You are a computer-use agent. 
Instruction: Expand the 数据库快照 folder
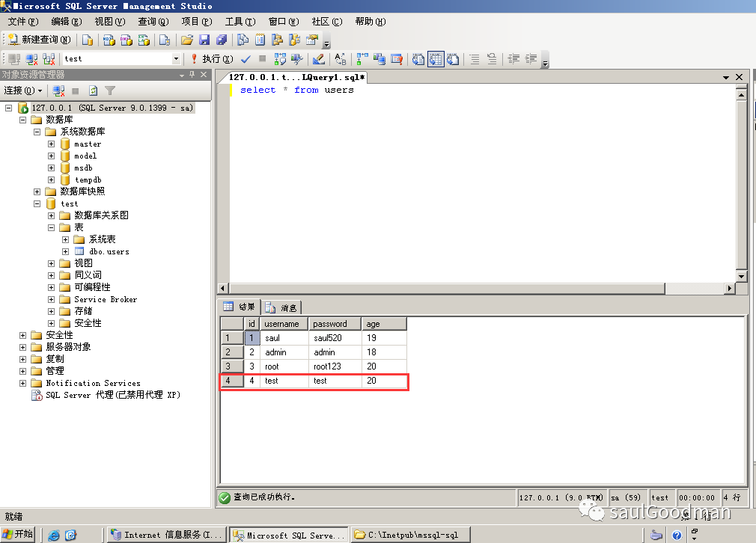click(37, 191)
